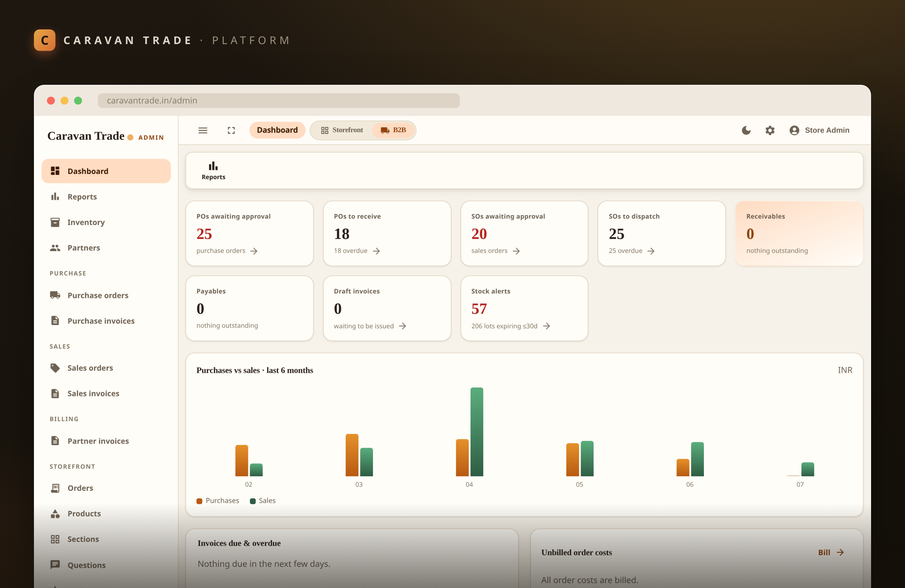Click the month 03 purchases bar

(x=352, y=455)
